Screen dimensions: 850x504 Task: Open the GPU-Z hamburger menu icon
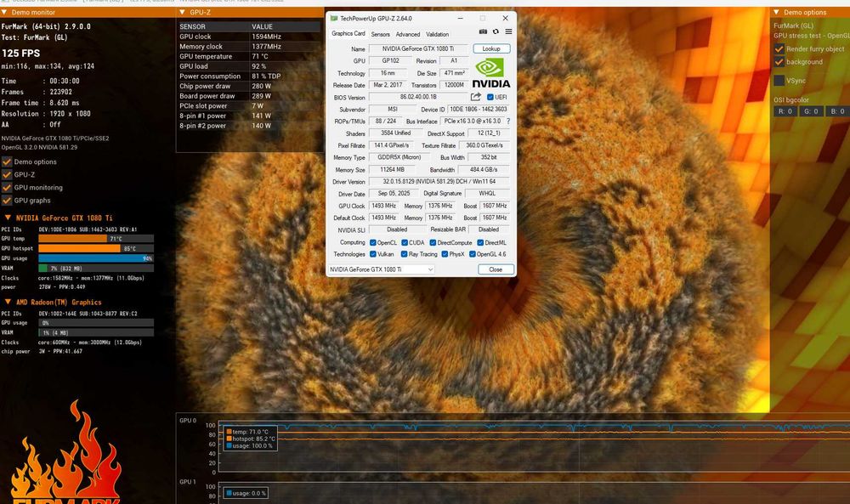click(508, 32)
